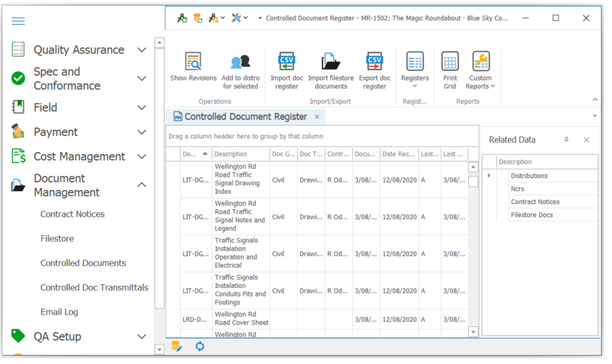Sort by the Date Rec... column header
Image resolution: width=612 pixels, height=364 pixels.
point(399,154)
